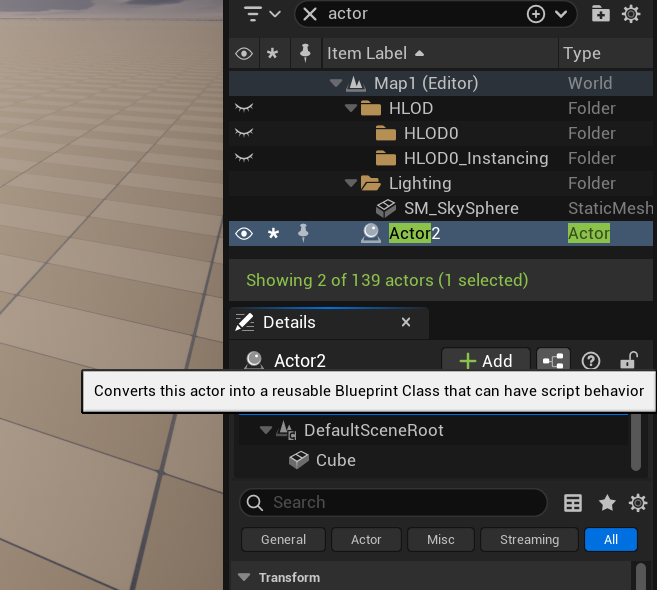
Task: Select the Map1 (Editor) world icon
Action: (x=356, y=83)
